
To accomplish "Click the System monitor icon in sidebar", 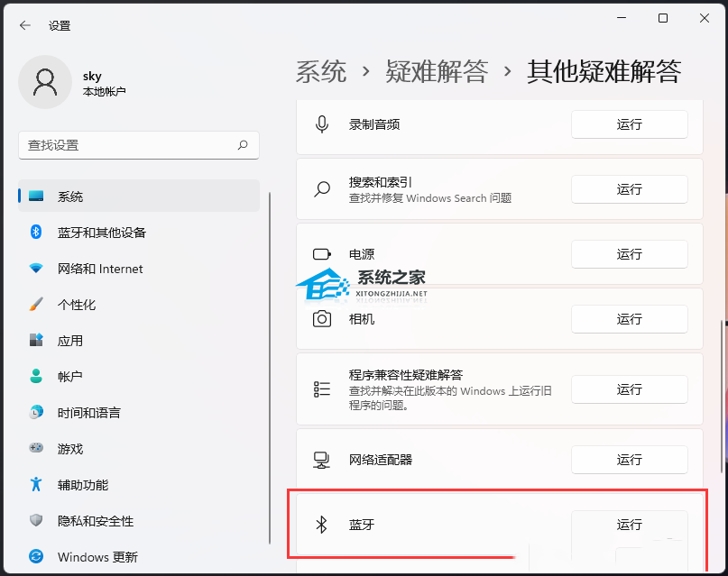I will pos(36,197).
